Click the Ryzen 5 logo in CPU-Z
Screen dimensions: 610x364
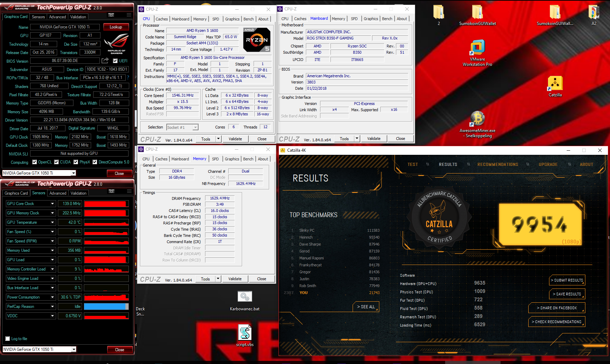coord(257,40)
